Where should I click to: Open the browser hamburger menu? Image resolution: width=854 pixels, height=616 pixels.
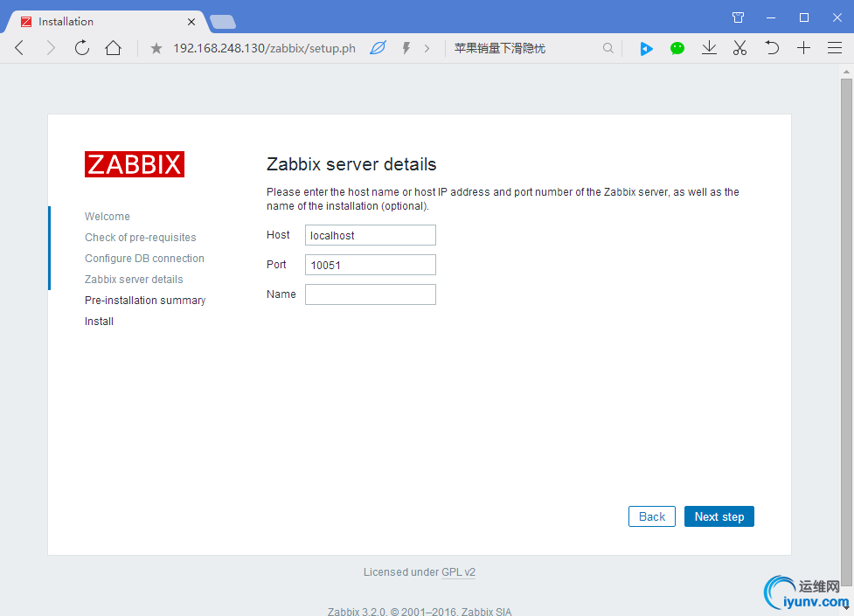point(835,48)
